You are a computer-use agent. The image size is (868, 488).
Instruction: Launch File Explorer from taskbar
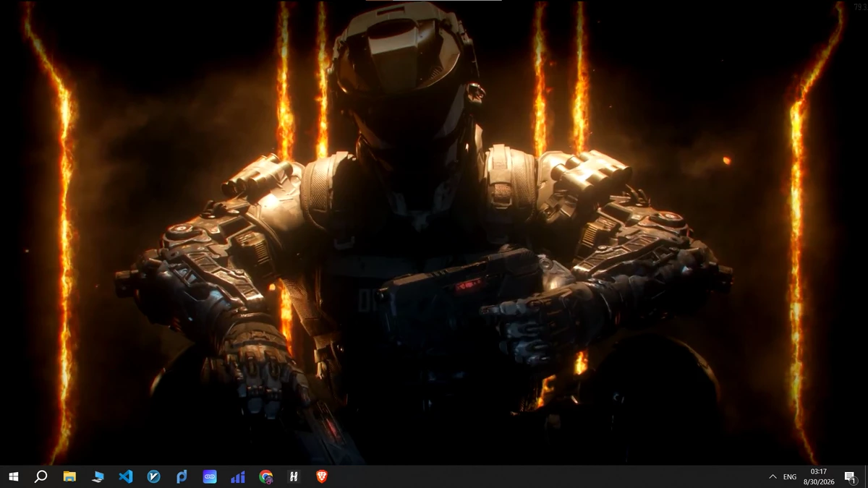[x=69, y=476]
